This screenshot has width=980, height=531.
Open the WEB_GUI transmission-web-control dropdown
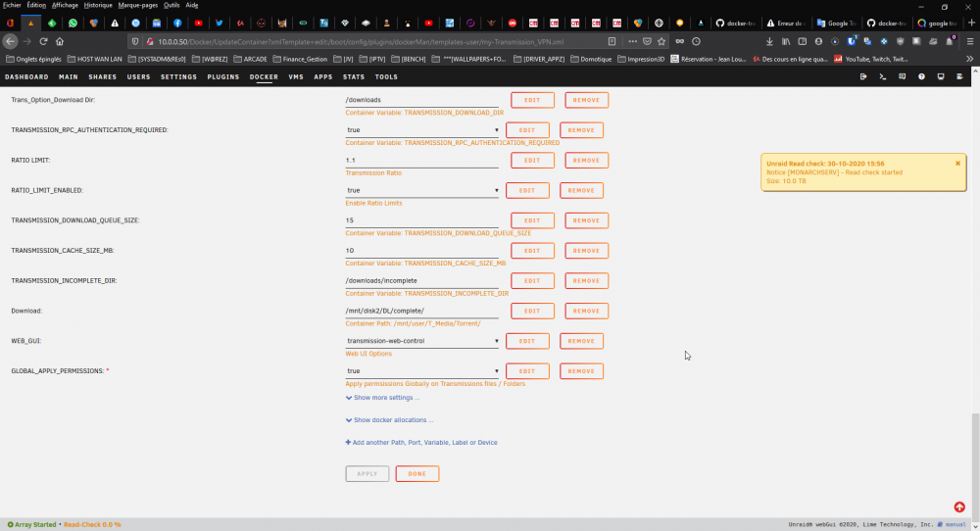tap(422, 341)
